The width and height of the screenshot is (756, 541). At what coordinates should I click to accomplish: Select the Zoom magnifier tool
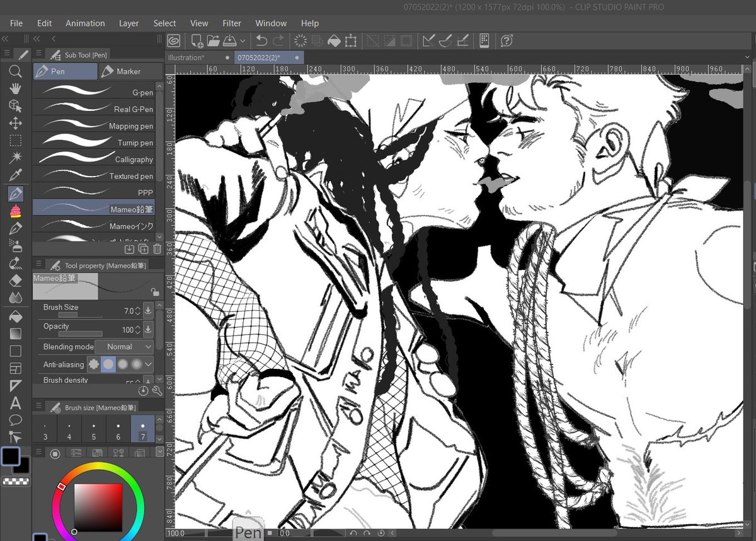tap(16, 71)
